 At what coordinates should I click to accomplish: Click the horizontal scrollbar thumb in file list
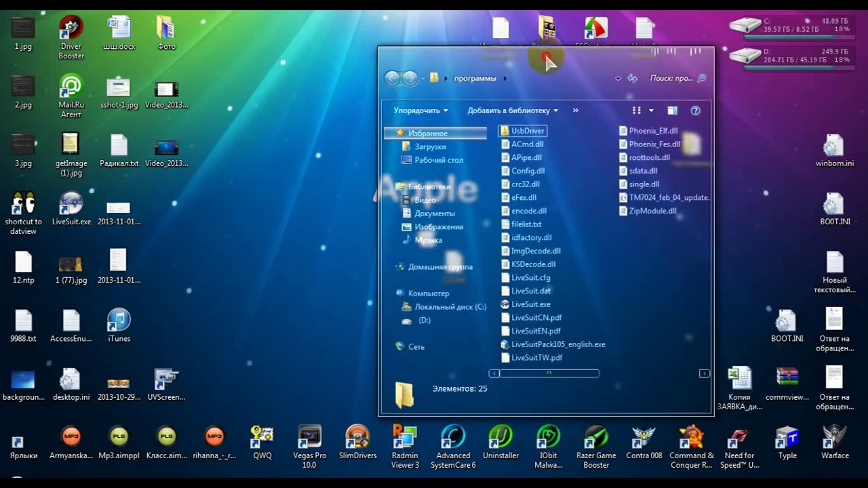pyautogui.click(x=549, y=373)
